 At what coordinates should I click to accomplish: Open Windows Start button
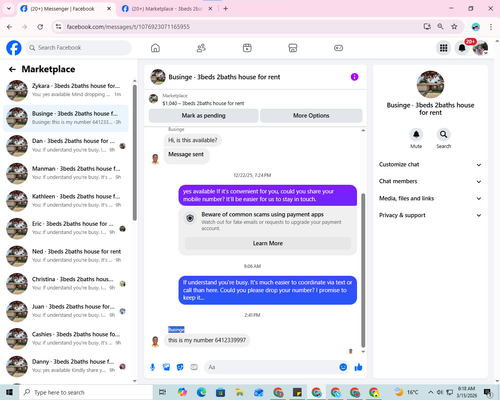pos(9,392)
